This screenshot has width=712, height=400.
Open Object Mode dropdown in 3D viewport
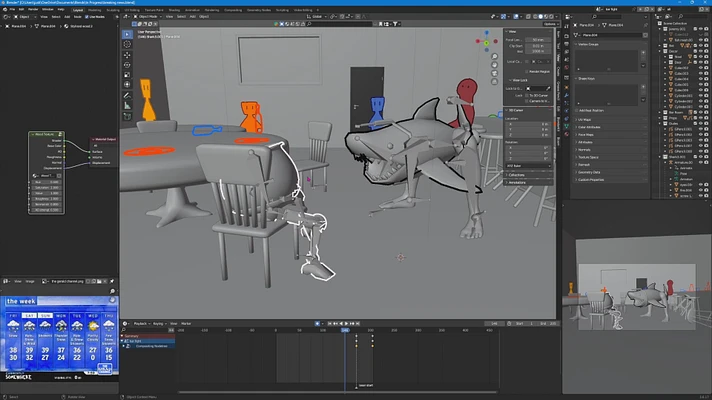coord(148,17)
